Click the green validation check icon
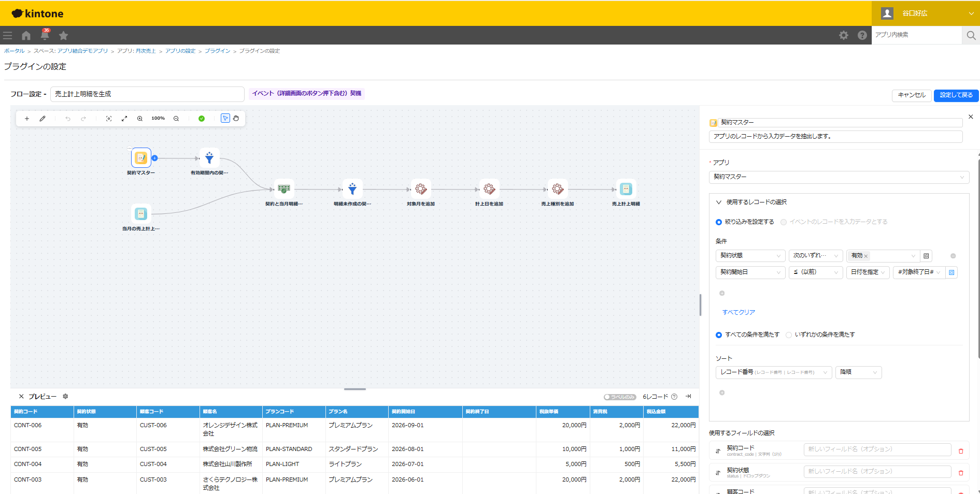This screenshot has height=494, width=980. 202,119
